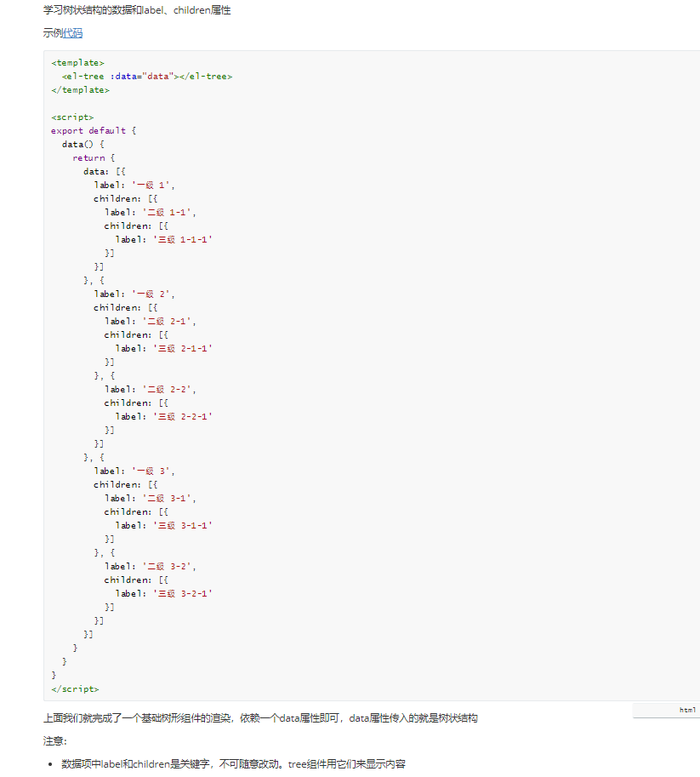Click the data() { line
Image resolution: width=700 pixels, height=777 pixels.
tap(83, 144)
